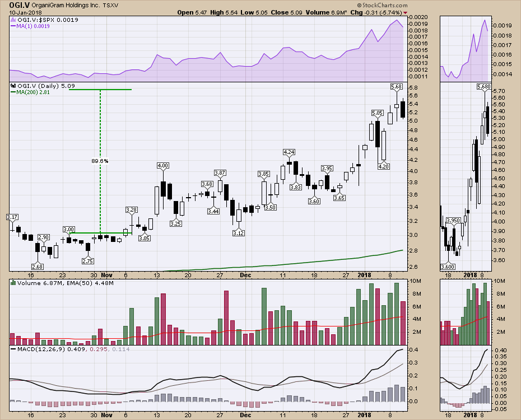Click the 10-Jan-2018 date label
Viewport: 521px width, 420px height.
pos(25,13)
